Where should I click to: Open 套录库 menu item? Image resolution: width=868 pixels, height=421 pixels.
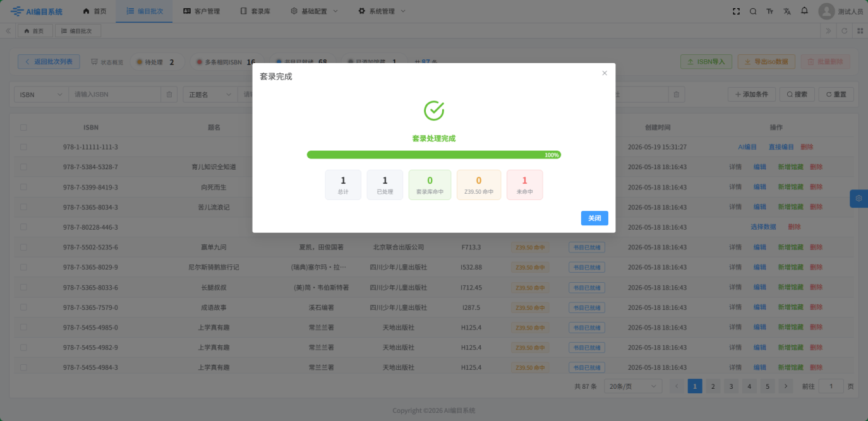click(x=255, y=11)
